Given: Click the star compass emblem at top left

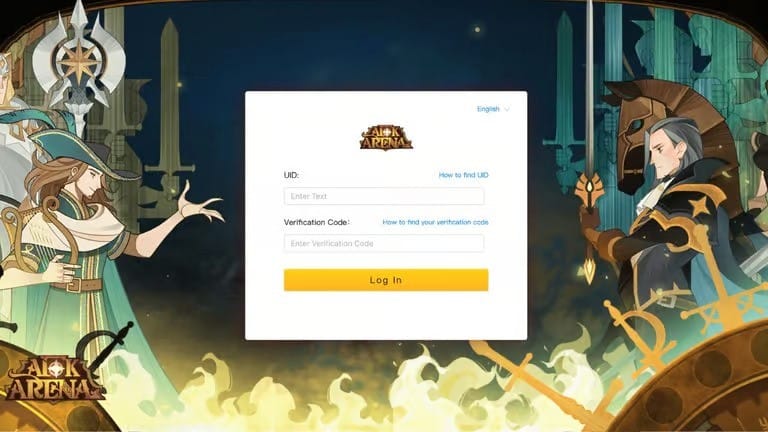Looking at the screenshot, I should click(x=79, y=61).
